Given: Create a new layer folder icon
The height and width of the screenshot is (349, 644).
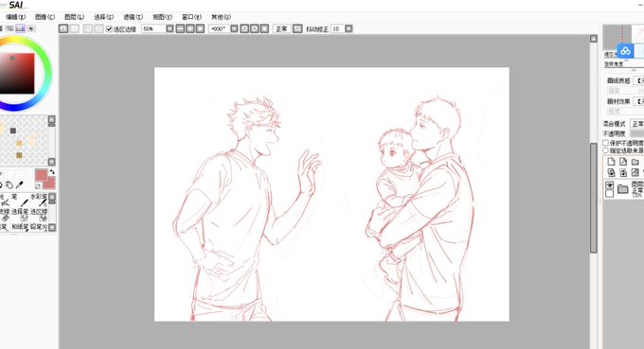Looking at the screenshot, I should tap(635, 162).
